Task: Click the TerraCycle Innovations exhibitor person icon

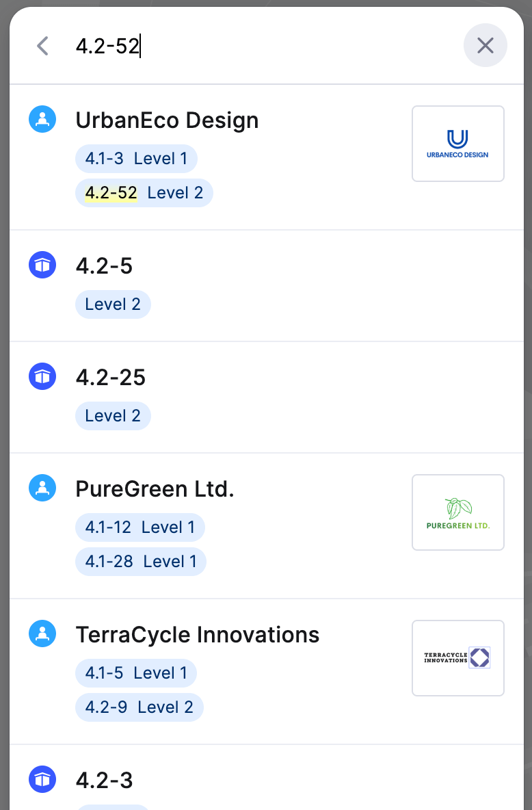Action: pyautogui.click(x=42, y=634)
